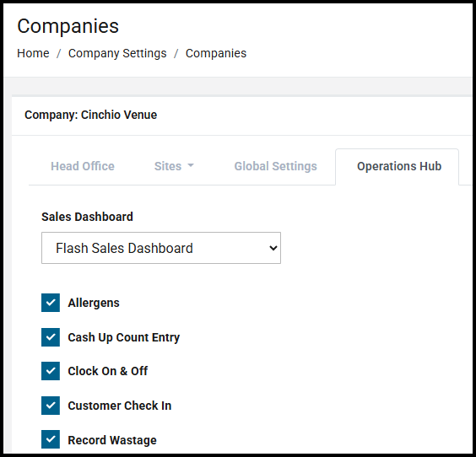Click the Record Wastage label
476x457 pixels.
pos(112,440)
